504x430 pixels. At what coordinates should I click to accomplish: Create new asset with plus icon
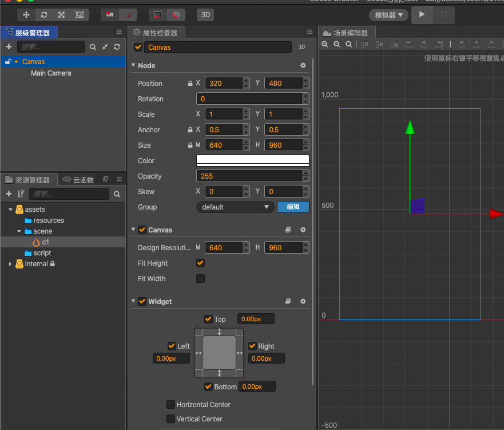tap(9, 194)
